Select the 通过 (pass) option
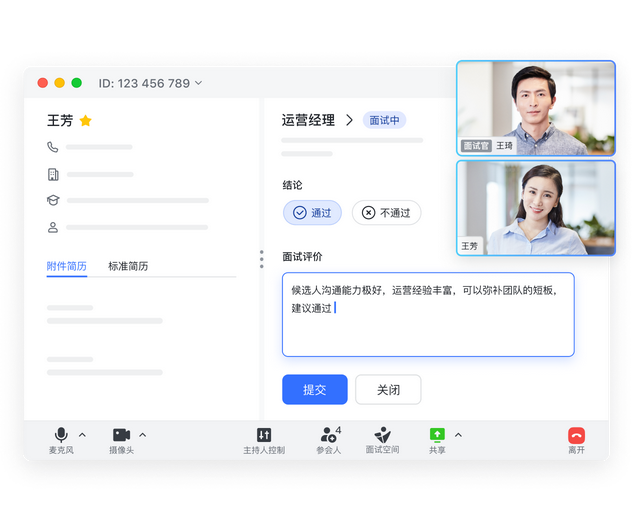This screenshot has width=640, height=520. pyautogui.click(x=312, y=213)
